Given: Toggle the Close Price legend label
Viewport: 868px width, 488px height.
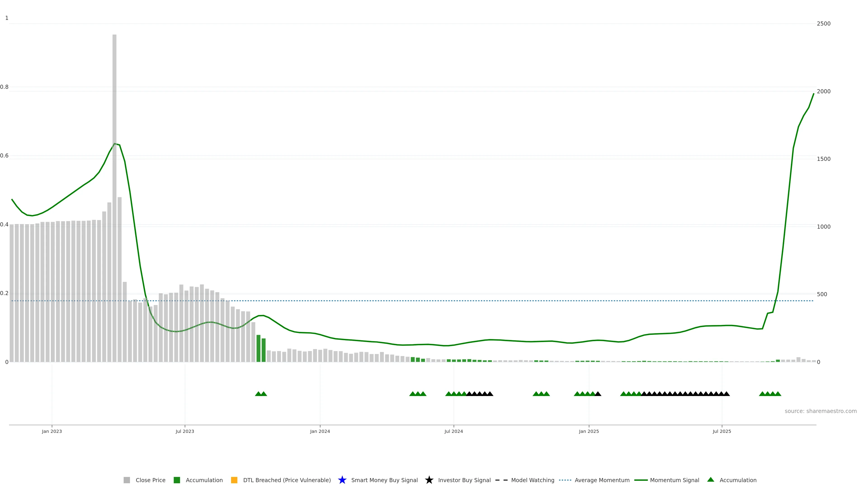Looking at the screenshot, I should [150, 480].
